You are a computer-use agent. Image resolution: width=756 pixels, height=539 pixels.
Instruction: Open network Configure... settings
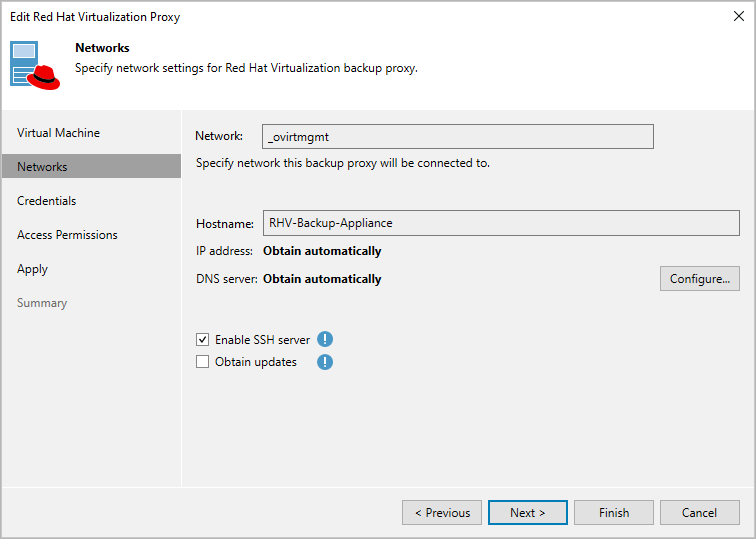coord(700,279)
